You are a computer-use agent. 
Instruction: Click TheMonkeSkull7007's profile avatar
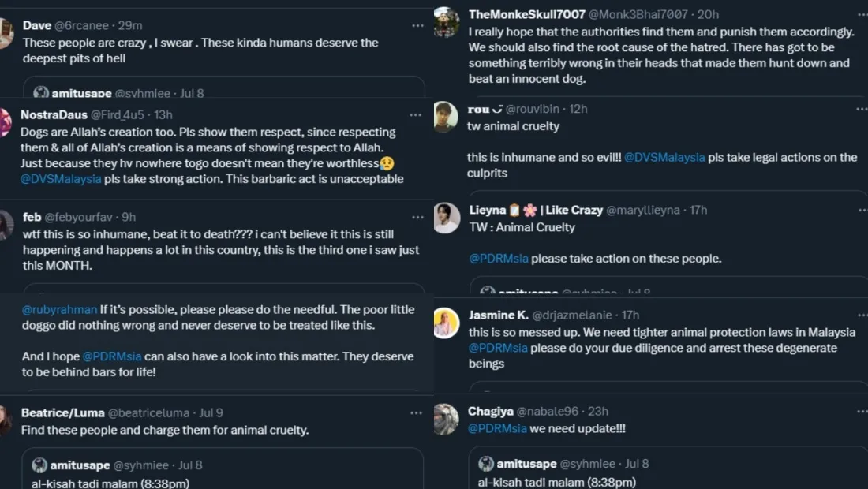point(447,22)
